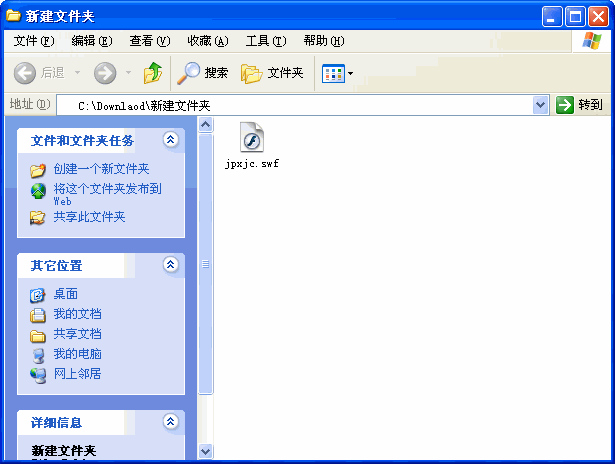615x464 pixels.
Task: Go to 桌面 link
Action: (x=66, y=294)
